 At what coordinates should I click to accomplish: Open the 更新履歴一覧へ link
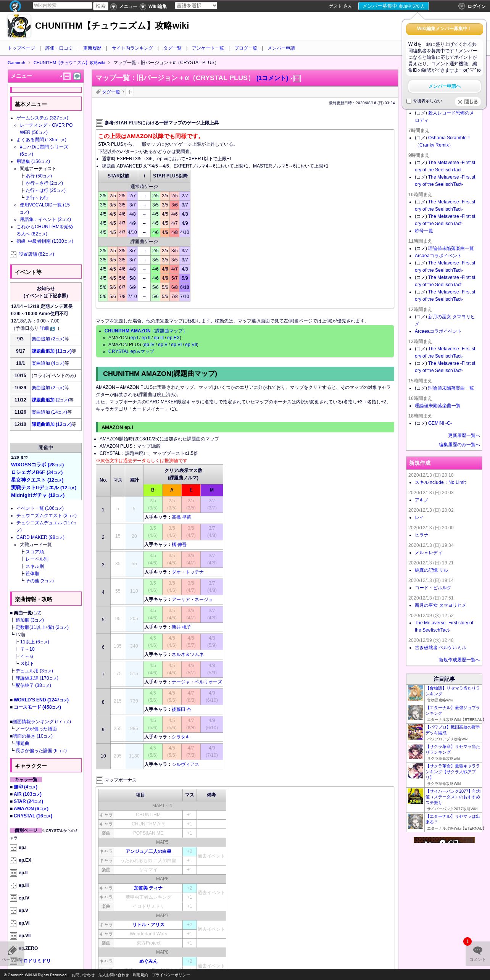point(464,435)
